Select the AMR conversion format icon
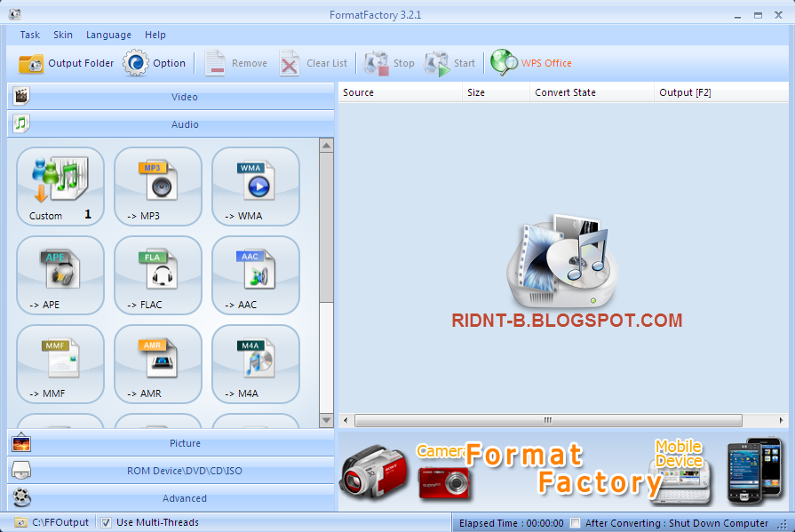This screenshot has height=532, width=795. click(x=157, y=364)
